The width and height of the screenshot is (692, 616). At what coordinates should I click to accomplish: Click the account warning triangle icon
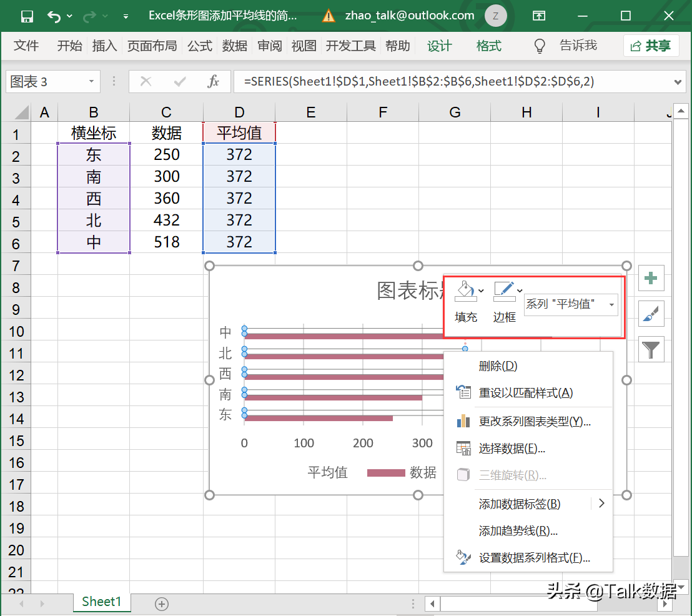(x=329, y=16)
